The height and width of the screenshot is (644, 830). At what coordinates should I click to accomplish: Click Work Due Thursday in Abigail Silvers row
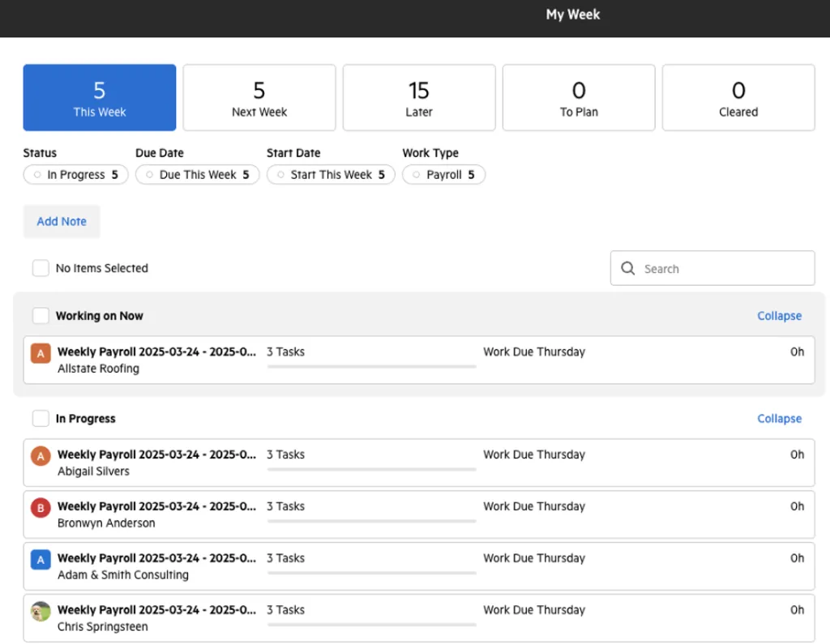coord(534,454)
